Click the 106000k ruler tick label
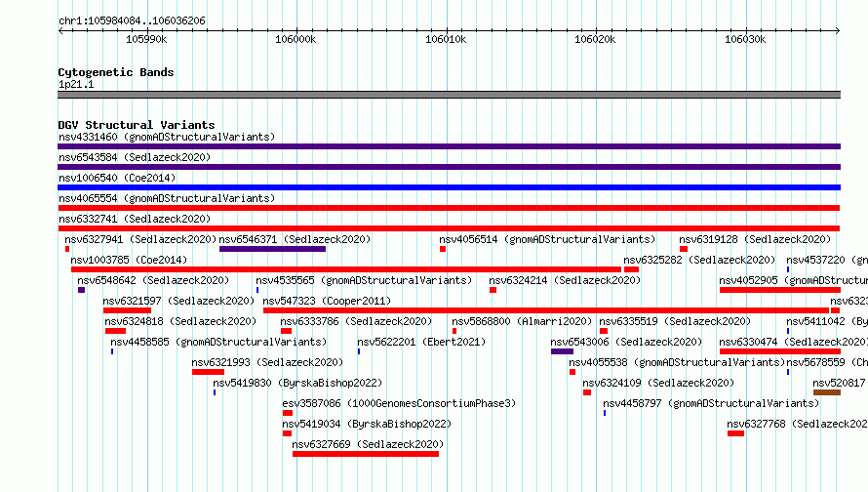 click(296, 39)
